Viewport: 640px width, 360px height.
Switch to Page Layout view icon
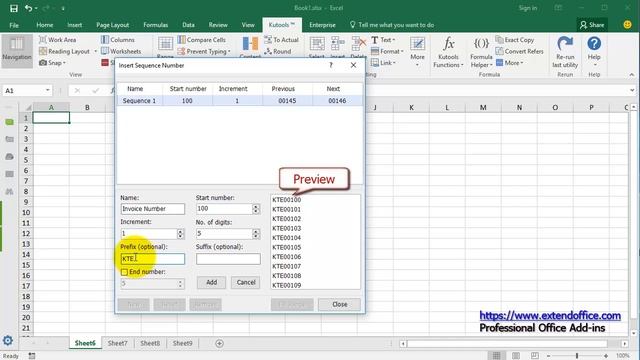[516, 356]
